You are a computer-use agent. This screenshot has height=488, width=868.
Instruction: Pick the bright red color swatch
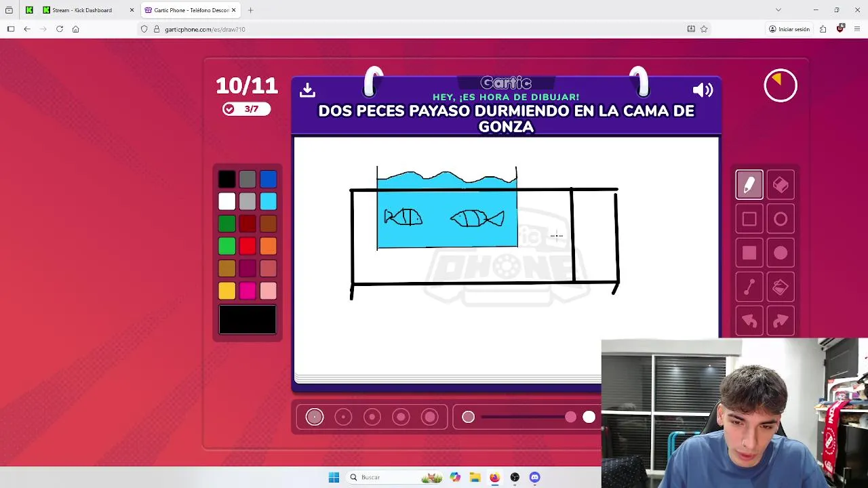[248, 246]
